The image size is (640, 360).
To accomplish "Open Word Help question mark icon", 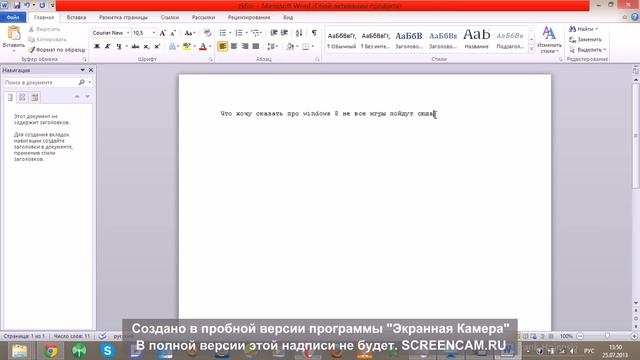I will pos(635,17).
